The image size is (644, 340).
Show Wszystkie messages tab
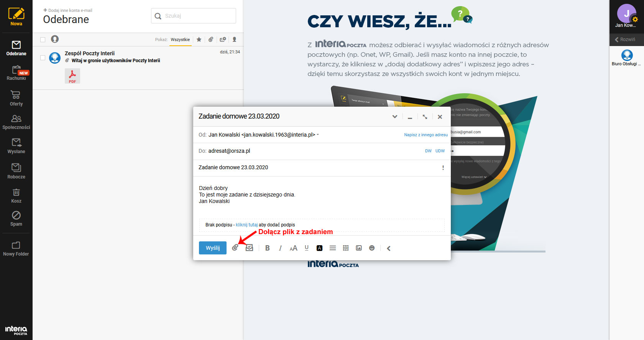(180, 40)
